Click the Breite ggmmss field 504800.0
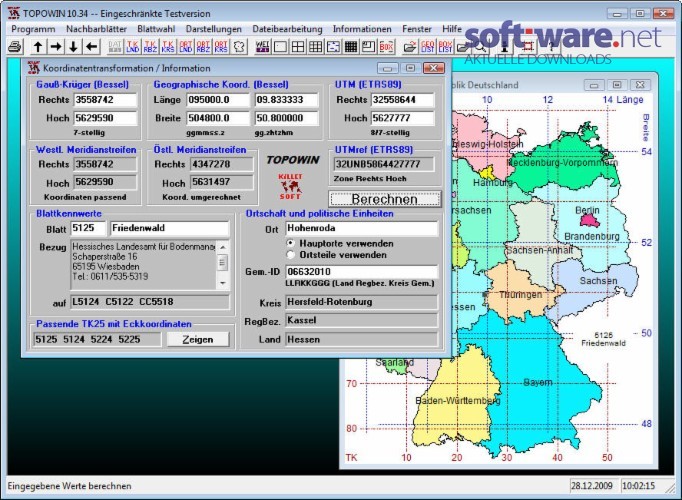 tap(219, 118)
